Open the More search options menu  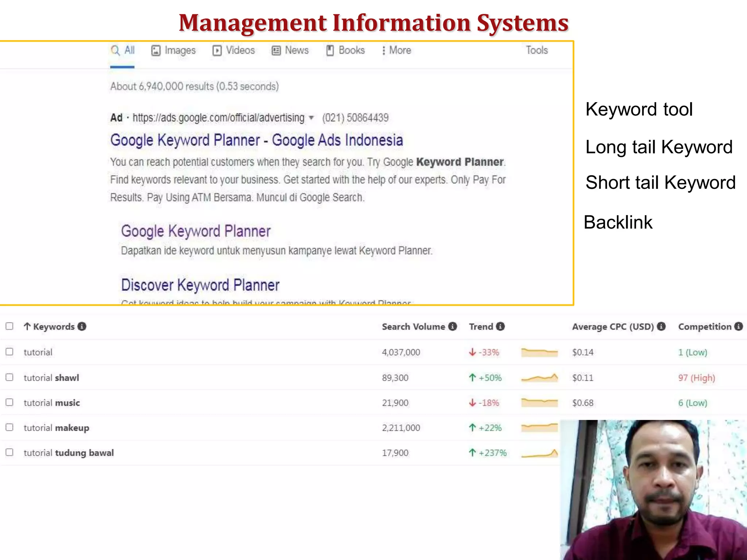point(396,50)
